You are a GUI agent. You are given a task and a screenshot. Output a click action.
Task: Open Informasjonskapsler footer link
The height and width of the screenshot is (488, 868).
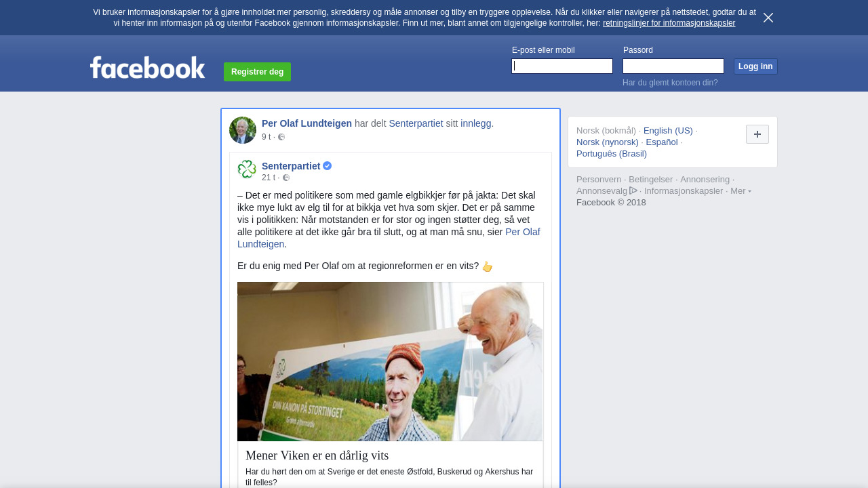[684, 191]
